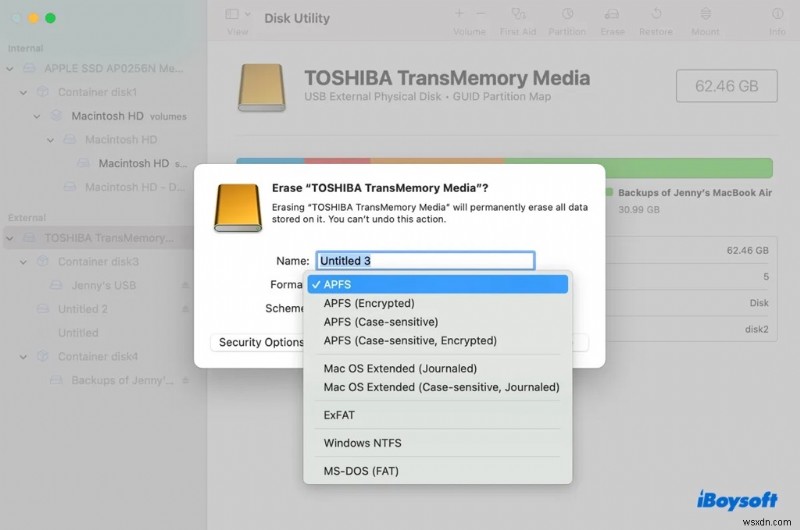Screen dimensions: 800x530
Task: Collapse TOSHIBA TransMemory sidebar chevron
Action: pos(10,238)
